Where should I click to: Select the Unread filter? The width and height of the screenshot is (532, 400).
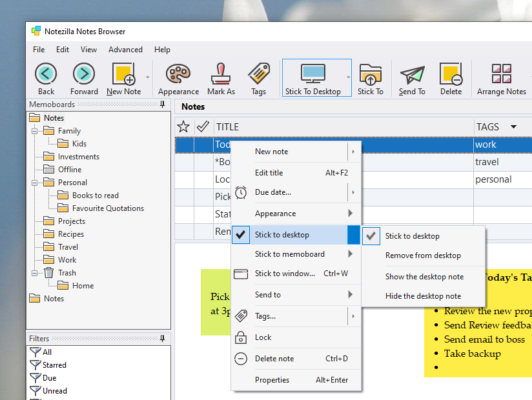tap(48, 390)
